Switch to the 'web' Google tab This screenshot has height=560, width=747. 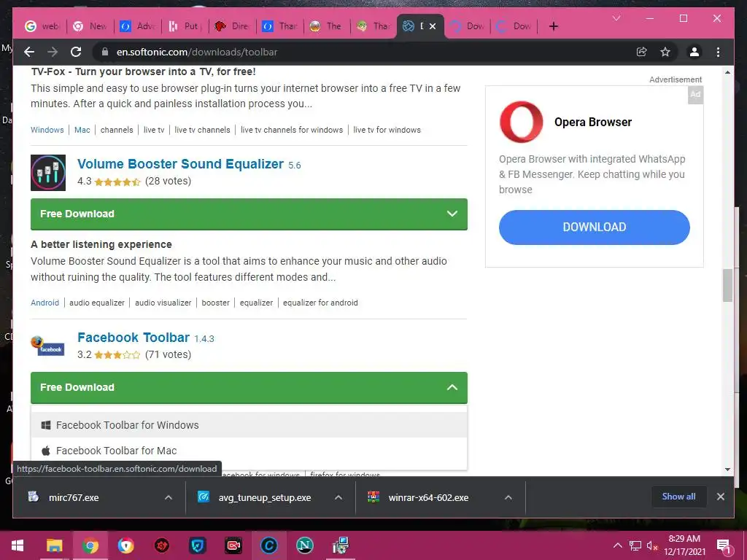[x=42, y=26]
